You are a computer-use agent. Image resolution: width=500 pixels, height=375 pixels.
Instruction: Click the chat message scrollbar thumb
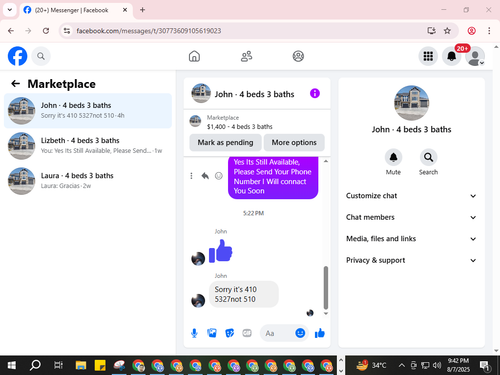coord(326,288)
